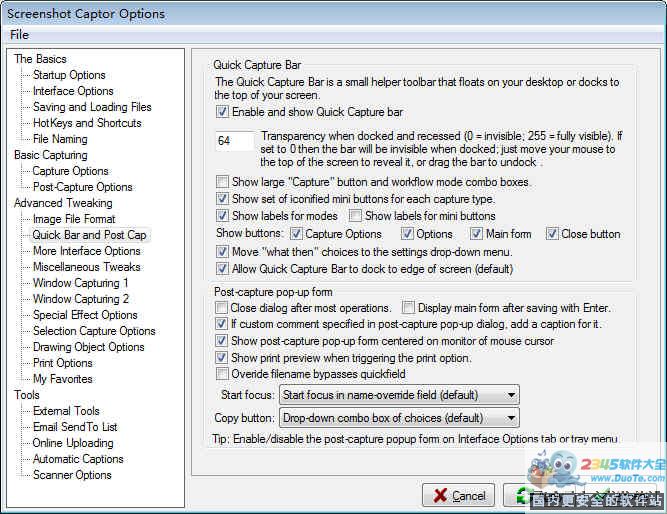Select Basic Capturing category

pos(51,155)
